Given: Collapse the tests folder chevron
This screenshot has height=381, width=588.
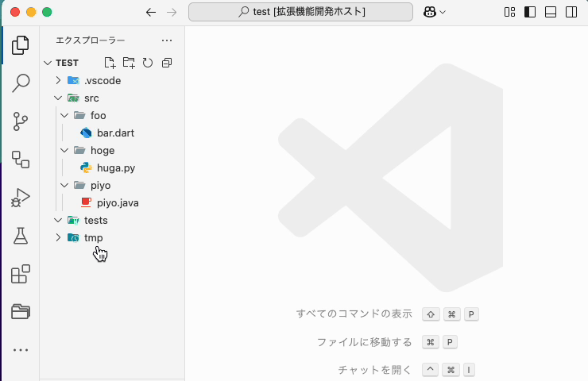Looking at the screenshot, I should coord(58,220).
